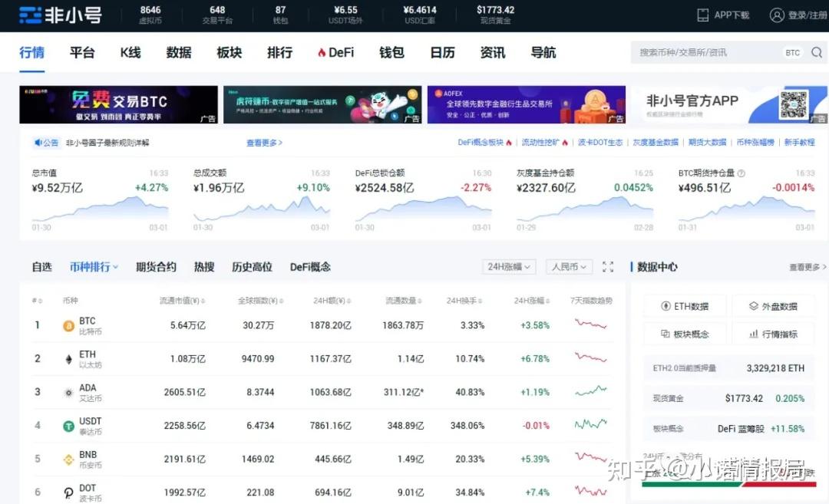
Task: Open the 波卡DOT生态 quick link
Action: click(x=600, y=143)
